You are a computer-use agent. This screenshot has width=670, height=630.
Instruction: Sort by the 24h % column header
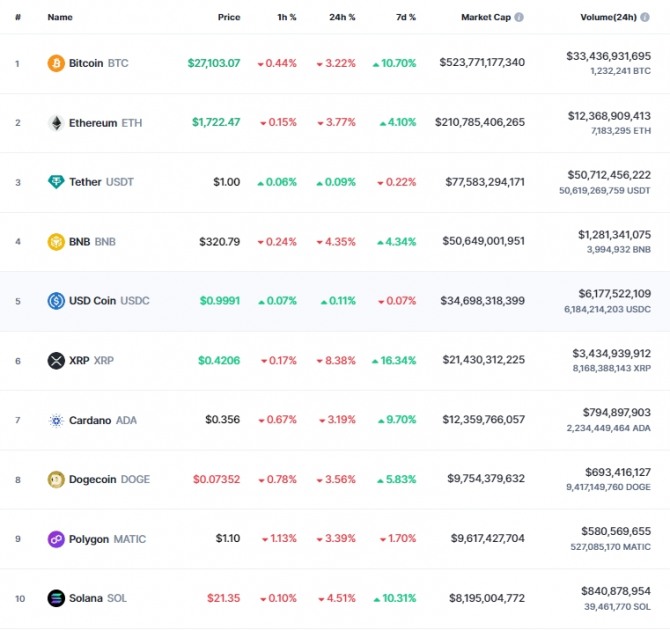point(342,18)
